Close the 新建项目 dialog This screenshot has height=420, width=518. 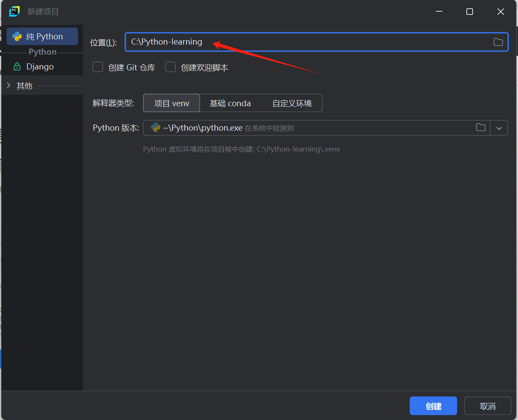[501, 11]
